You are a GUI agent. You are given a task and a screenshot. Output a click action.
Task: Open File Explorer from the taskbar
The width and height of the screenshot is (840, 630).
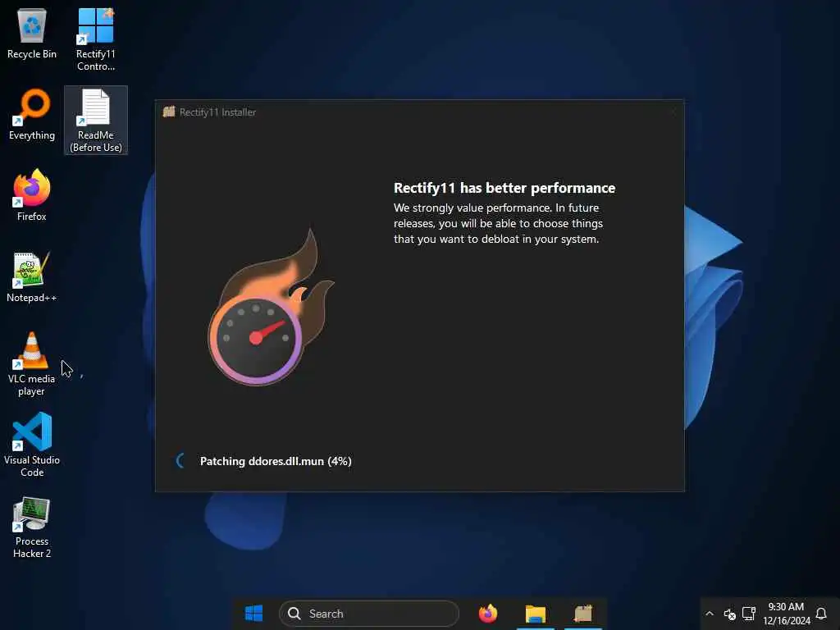[x=535, y=614]
